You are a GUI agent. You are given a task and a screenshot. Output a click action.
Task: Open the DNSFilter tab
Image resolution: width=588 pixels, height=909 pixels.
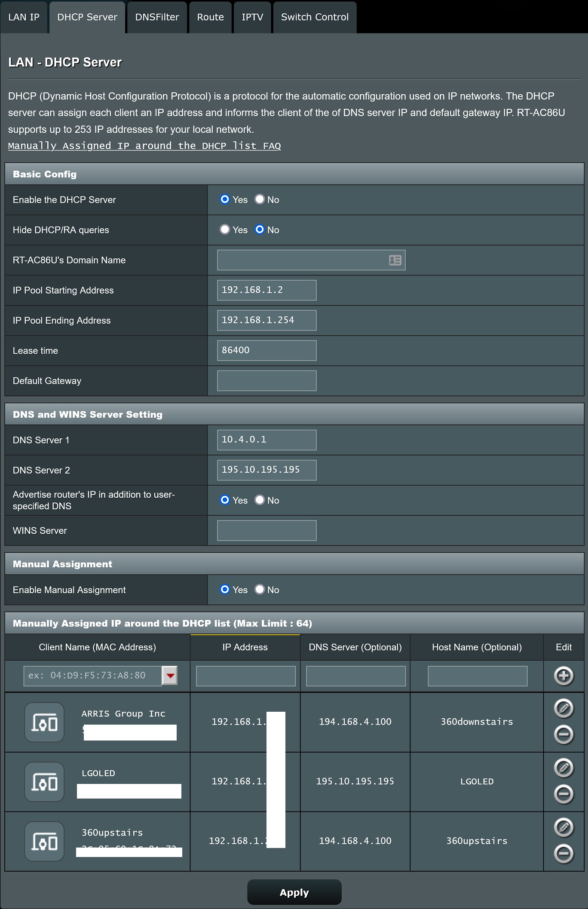(157, 17)
